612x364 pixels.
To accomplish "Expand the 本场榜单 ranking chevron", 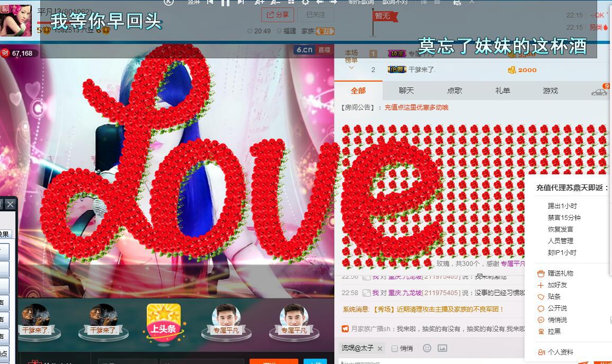I will coord(351,67).
